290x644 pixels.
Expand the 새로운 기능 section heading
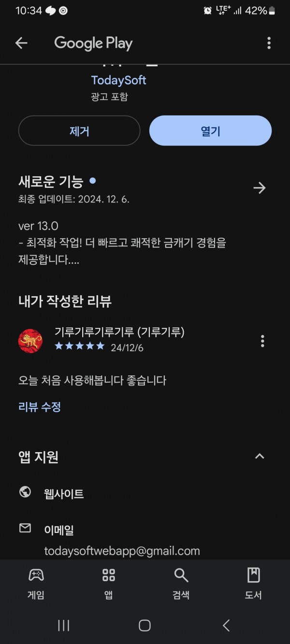pyautogui.click(x=51, y=182)
